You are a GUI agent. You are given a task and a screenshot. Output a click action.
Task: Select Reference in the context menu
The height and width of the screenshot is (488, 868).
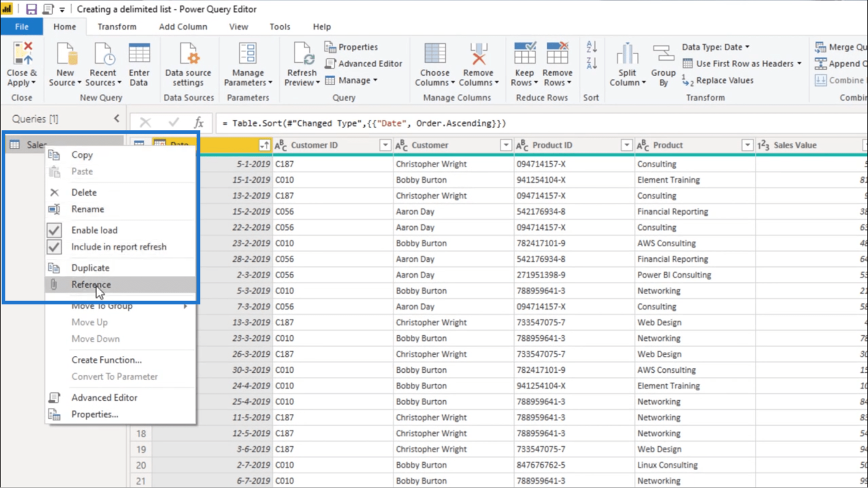pyautogui.click(x=120, y=285)
